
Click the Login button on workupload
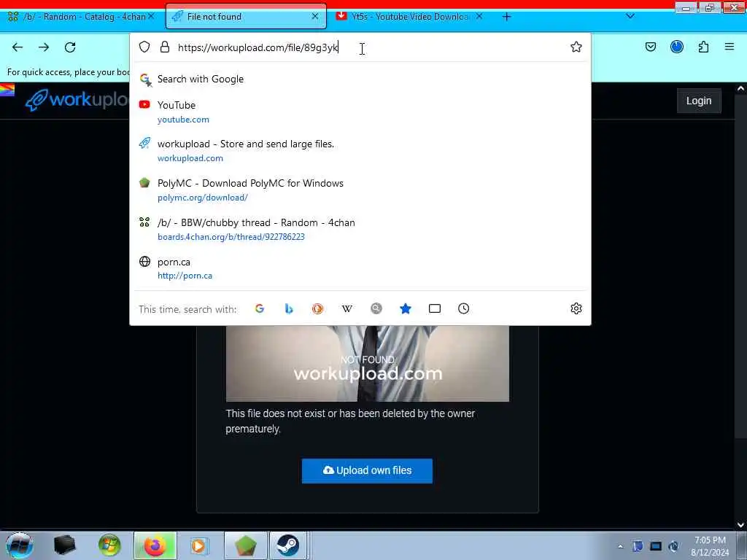tap(699, 101)
